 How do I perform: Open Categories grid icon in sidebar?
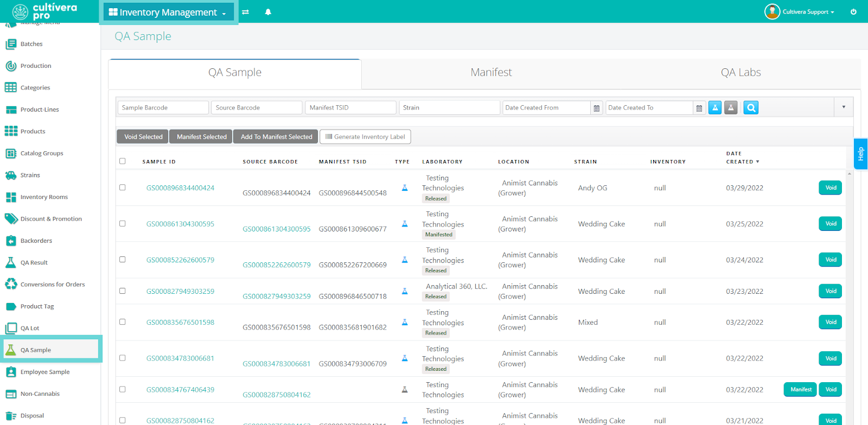11,87
